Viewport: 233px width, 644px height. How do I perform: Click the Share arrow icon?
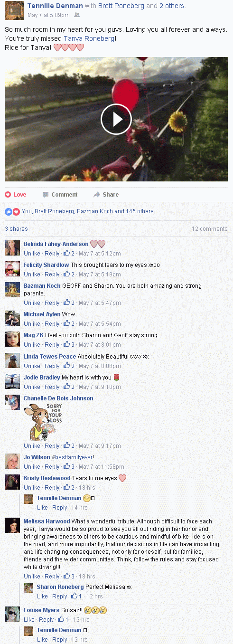tap(97, 195)
